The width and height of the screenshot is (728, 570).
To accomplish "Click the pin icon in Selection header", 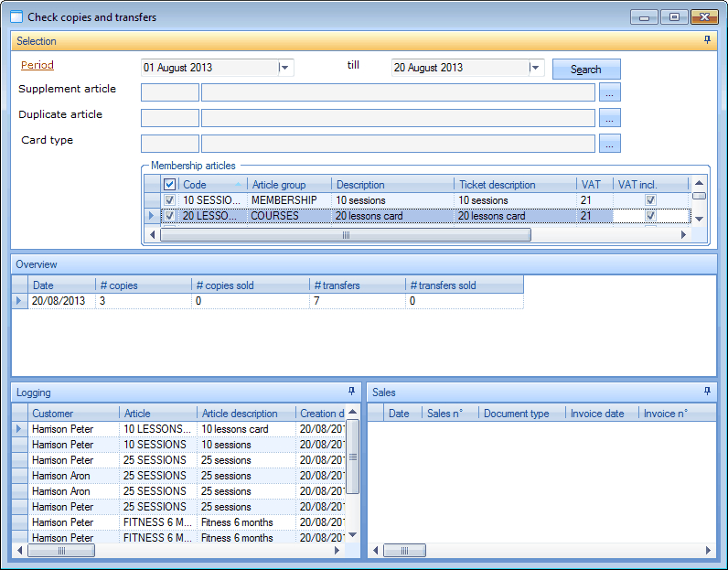I will [x=707, y=40].
